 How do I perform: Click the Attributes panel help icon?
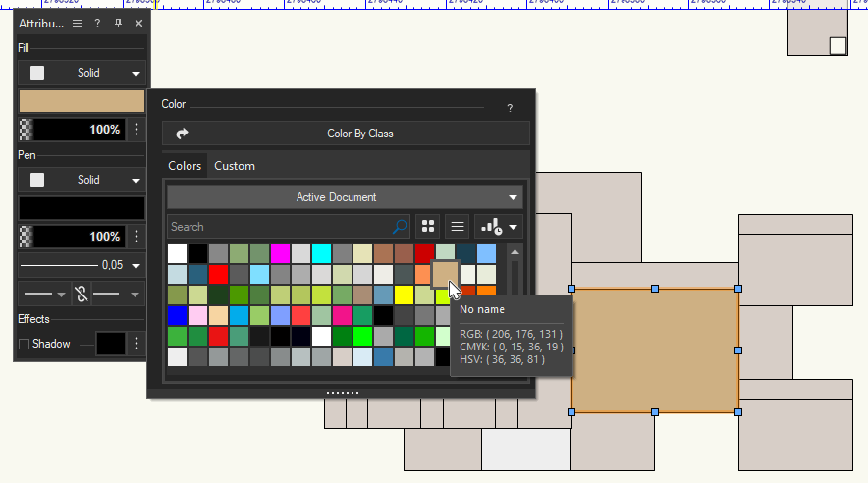97,23
